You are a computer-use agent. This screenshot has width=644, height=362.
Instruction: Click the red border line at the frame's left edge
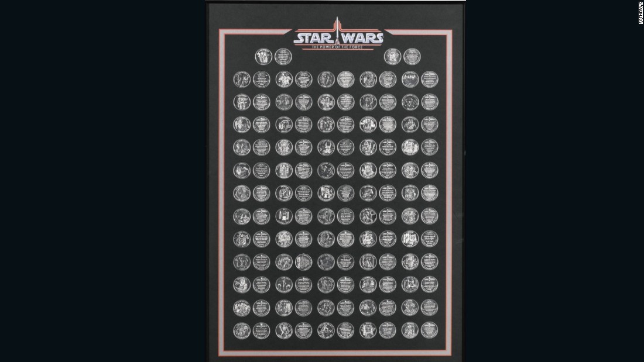point(222,193)
